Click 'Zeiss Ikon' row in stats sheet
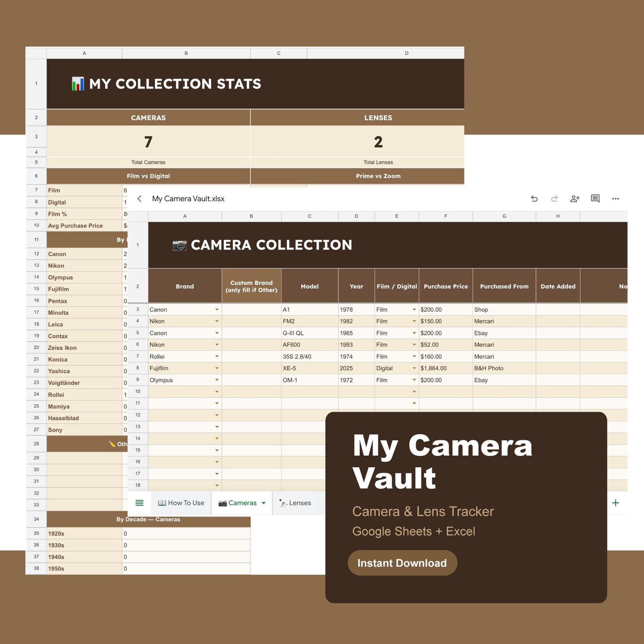The height and width of the screenshot is (644, 644). pos(84,348)
